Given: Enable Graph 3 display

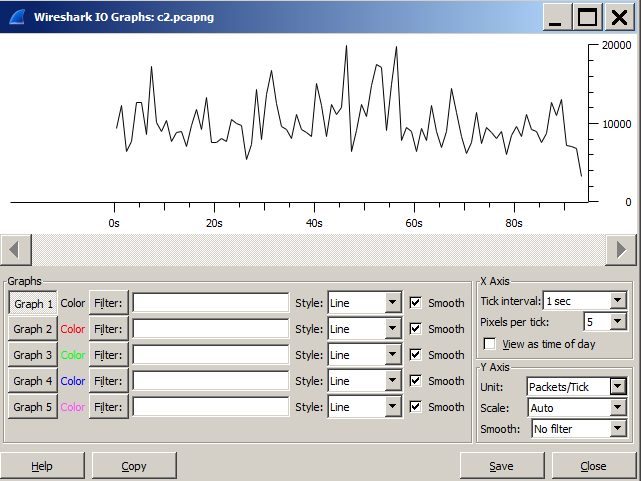Looking at the screenshot, I should (x=33, y=355).
